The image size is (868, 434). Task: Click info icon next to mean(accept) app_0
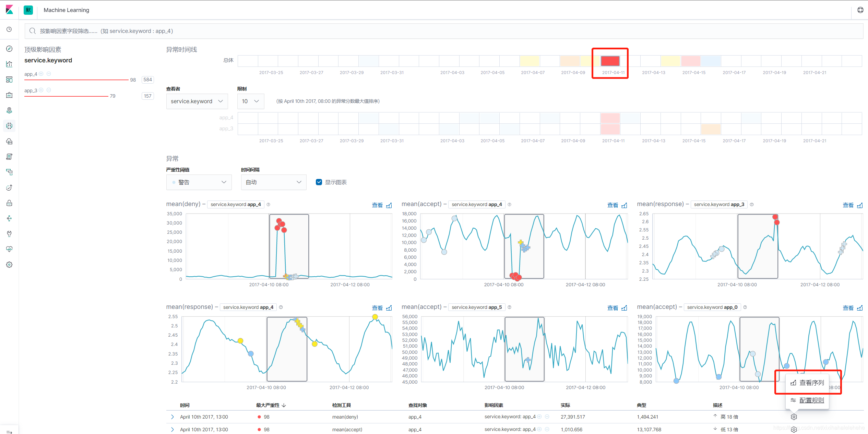click(745, 307)
